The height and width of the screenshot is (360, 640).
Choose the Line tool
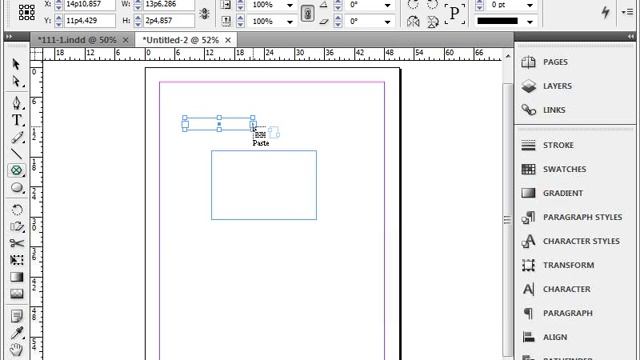point(16,154)
